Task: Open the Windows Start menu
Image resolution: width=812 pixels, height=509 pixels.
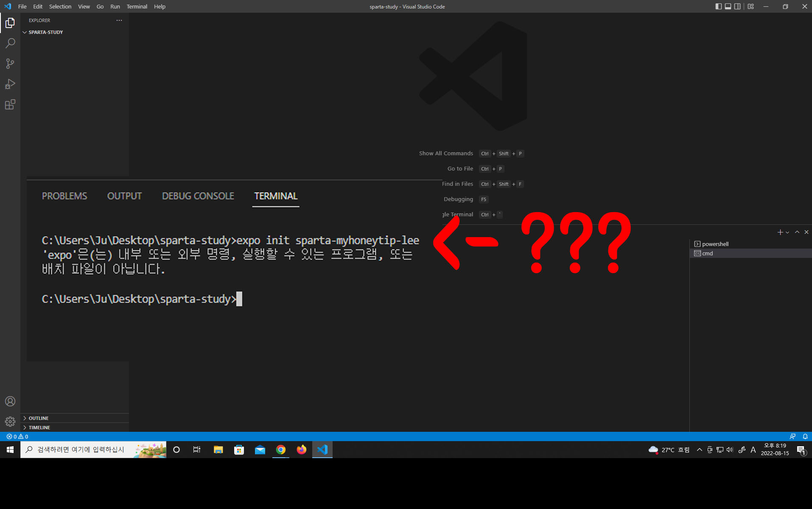Action: [10, 450]
